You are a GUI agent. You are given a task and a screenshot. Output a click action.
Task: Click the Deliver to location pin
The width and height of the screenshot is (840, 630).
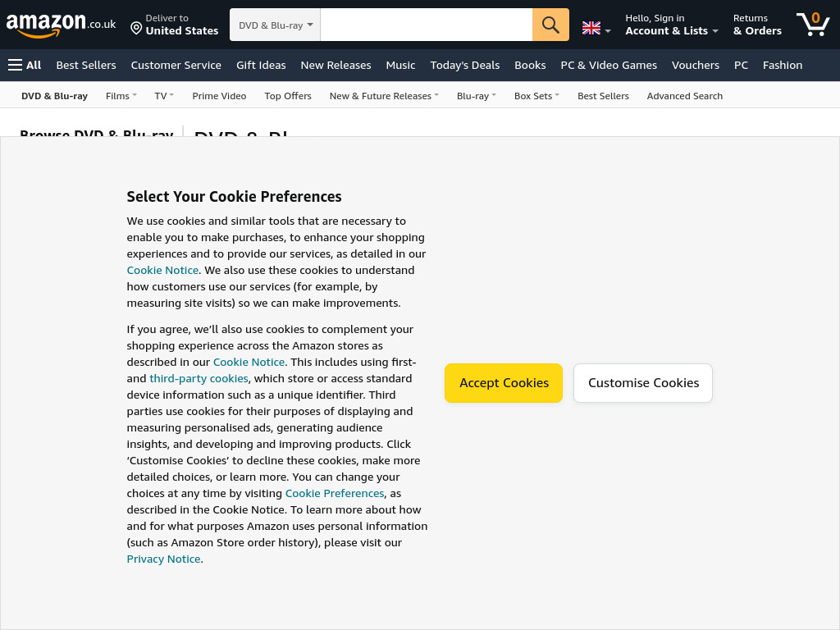point(136,28)
